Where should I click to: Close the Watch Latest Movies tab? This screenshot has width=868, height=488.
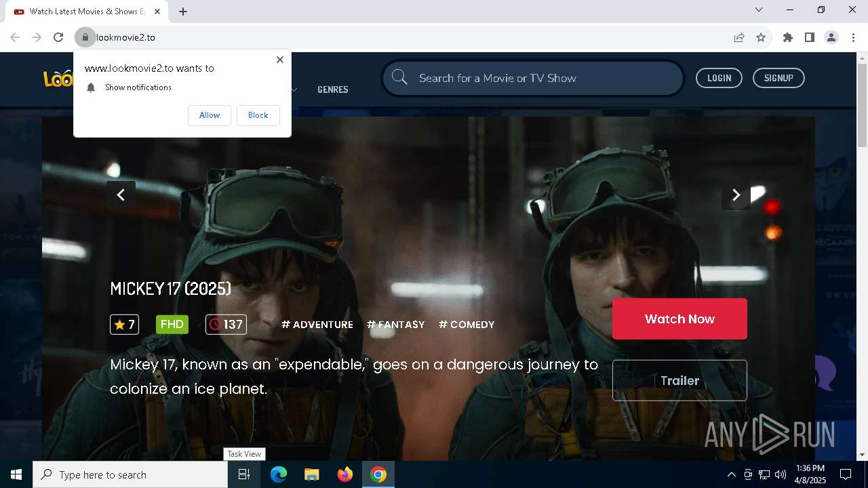point(157,12)
